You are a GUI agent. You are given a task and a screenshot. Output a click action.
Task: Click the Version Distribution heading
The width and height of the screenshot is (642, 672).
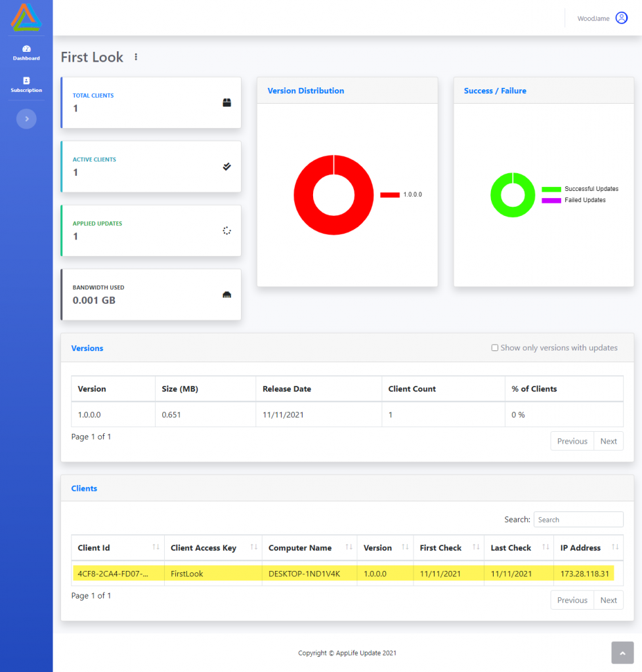(x=305, y=91)
